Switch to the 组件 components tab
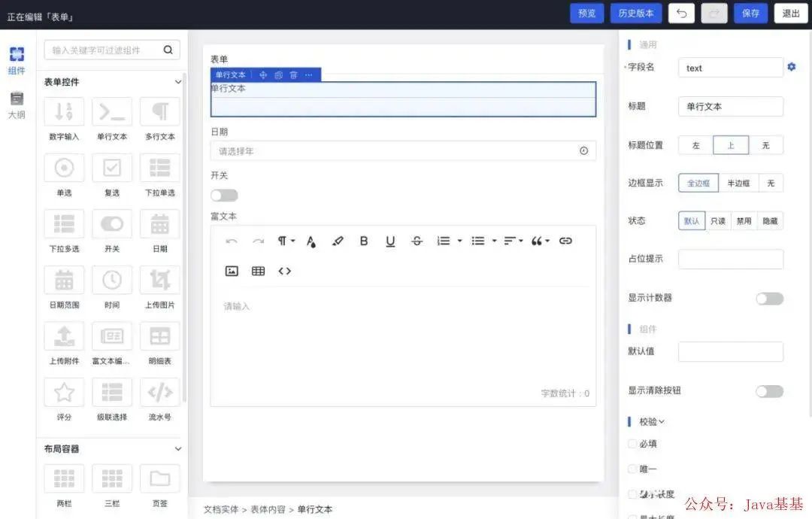The width and height of the screenshot is (812, 519). tap(17, 61)
